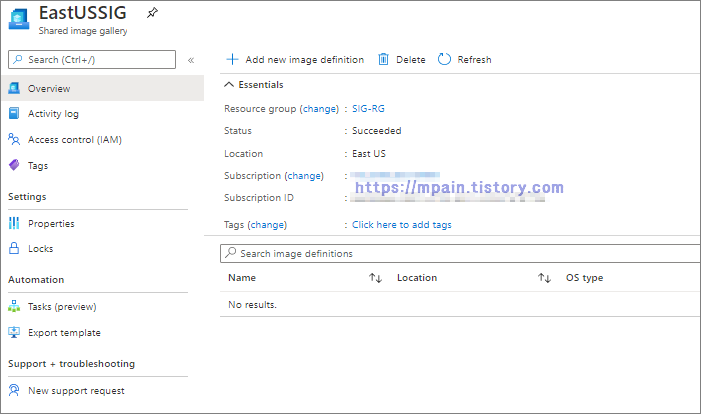
Task: Click the Delete button label
Action: [410, 59]
